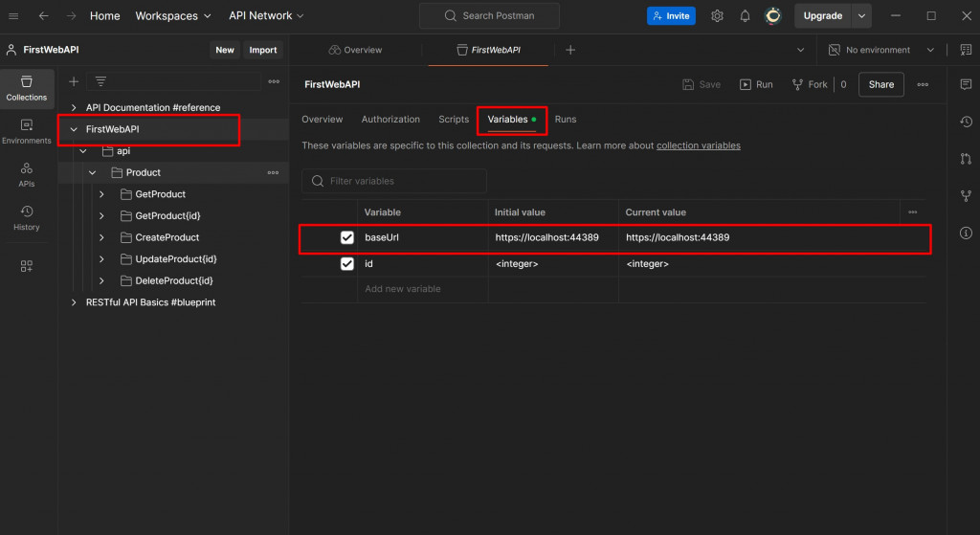The image size is (980, 535).
Task: Open the forks icon in right sidebar
Action: tap(966, 195)
